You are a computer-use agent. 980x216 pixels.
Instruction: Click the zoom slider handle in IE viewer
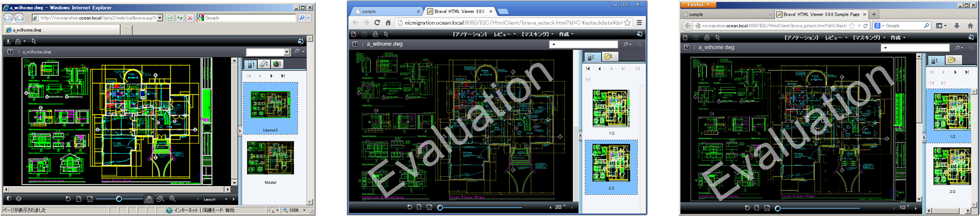pyautogui.click(x=119, y=199)
